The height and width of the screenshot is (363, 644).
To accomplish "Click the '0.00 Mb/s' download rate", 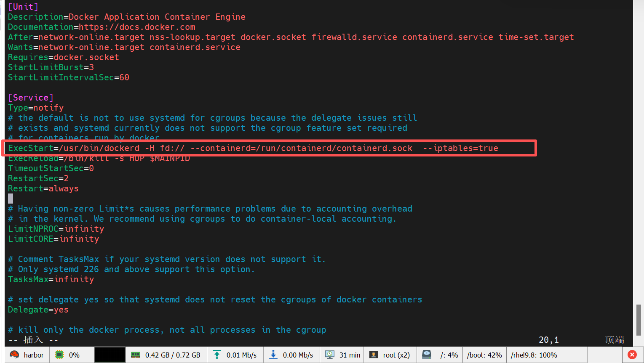I will pyautogui.click(x=298, y=355).
